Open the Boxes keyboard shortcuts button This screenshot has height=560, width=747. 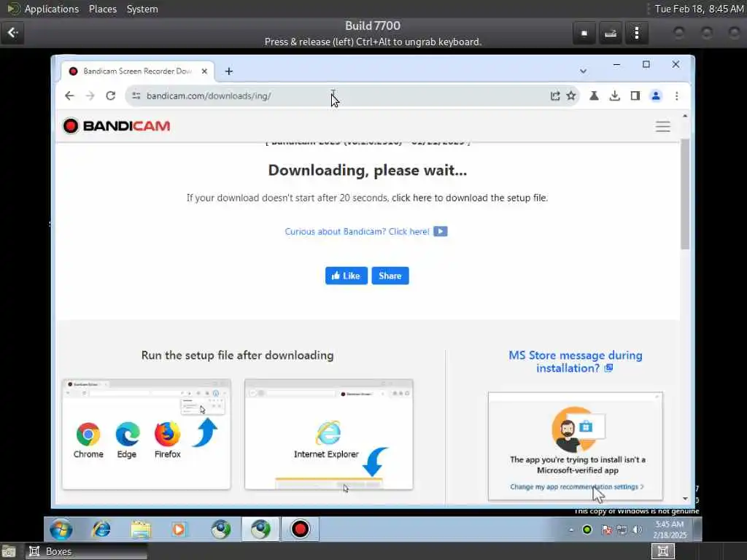point(611,34)
